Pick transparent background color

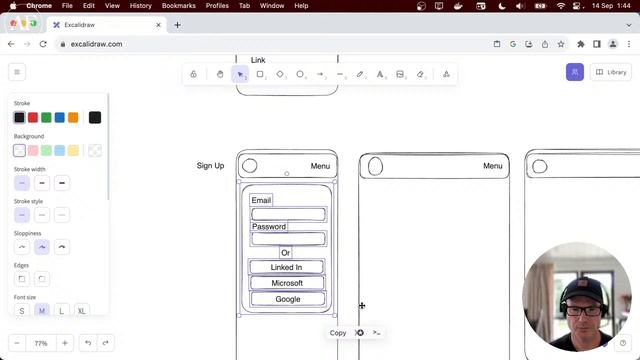coord(19,151)
